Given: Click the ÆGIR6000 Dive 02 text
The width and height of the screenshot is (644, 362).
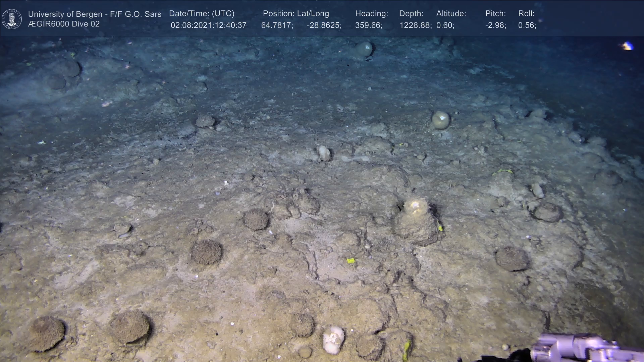Looking at the screenshot, I should click(x=64, y=24).
